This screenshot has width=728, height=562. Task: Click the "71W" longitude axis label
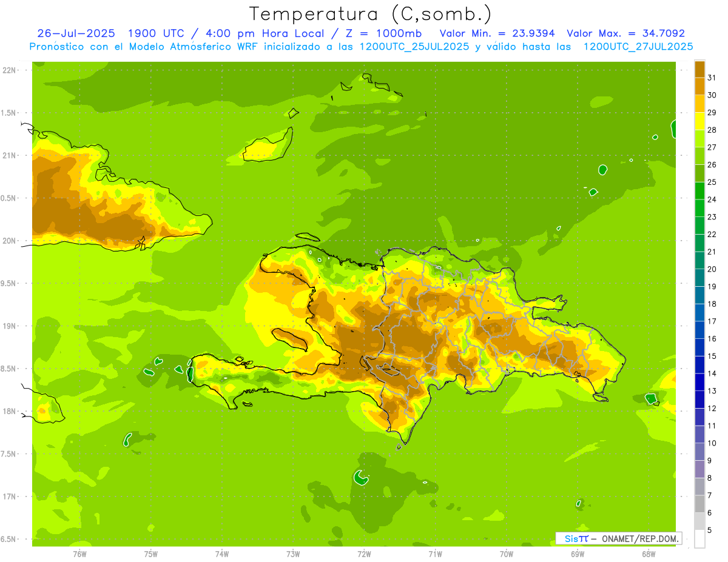click(435, 554)
